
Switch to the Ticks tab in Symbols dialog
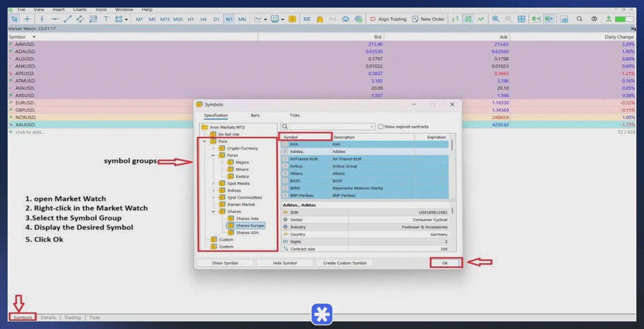click(x=294, y=115)
